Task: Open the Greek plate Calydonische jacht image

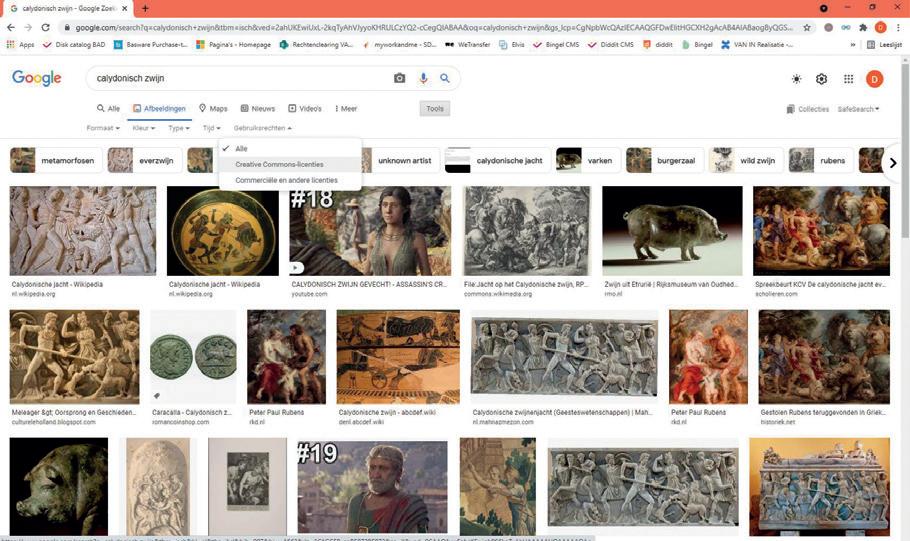Action: pos(222,230)
